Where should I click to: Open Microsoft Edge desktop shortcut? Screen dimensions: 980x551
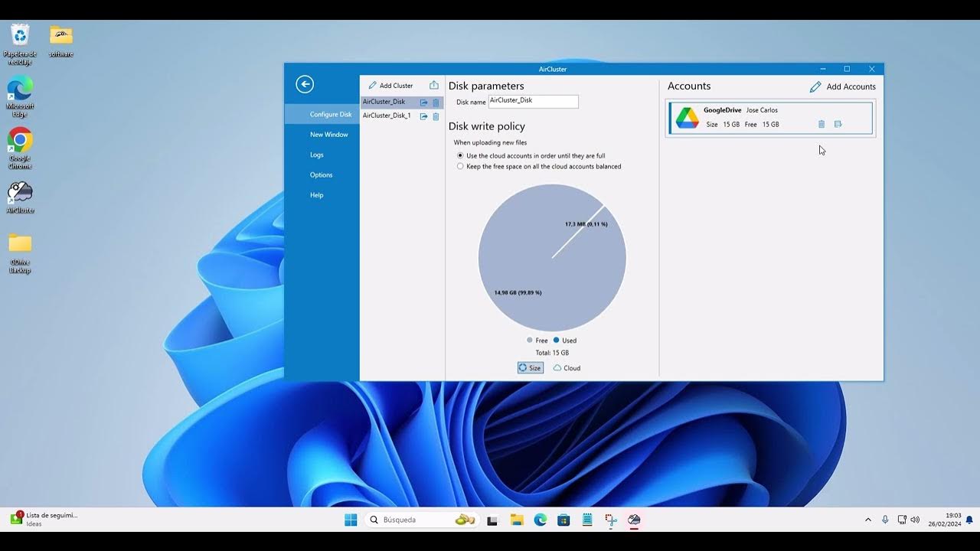(20, 97)
